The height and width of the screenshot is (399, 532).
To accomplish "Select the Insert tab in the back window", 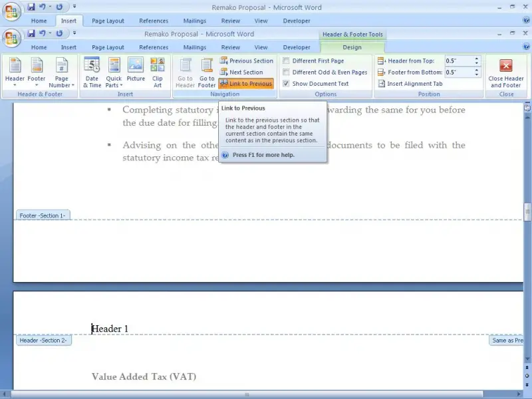I will pyautogui.click(x=68, y=21).
